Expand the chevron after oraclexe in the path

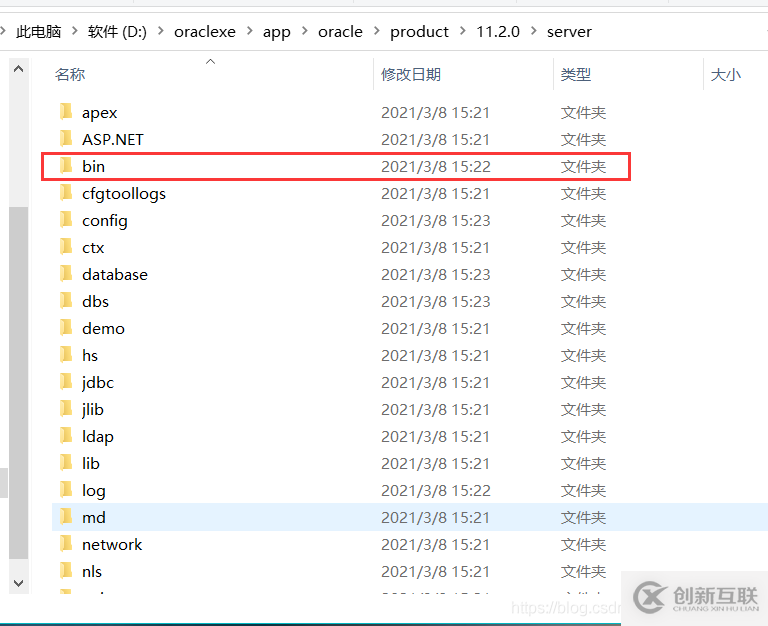click(x=250, y=31)
